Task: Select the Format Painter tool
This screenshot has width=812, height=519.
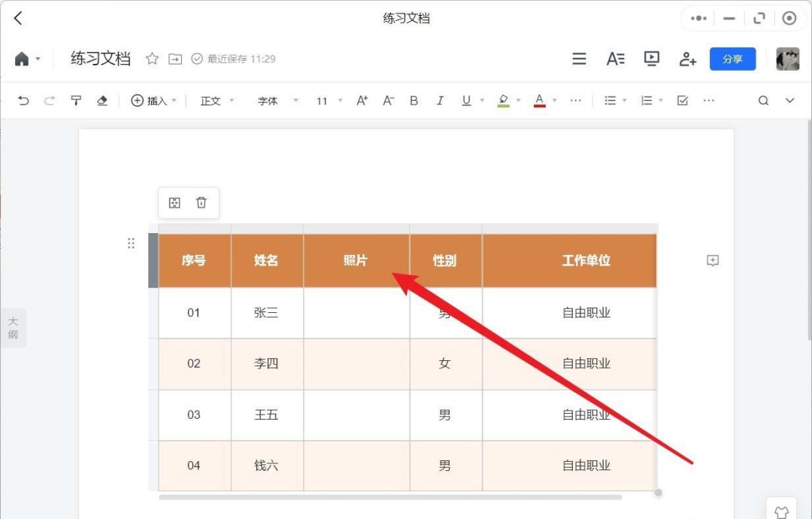Action: point(75,99)
